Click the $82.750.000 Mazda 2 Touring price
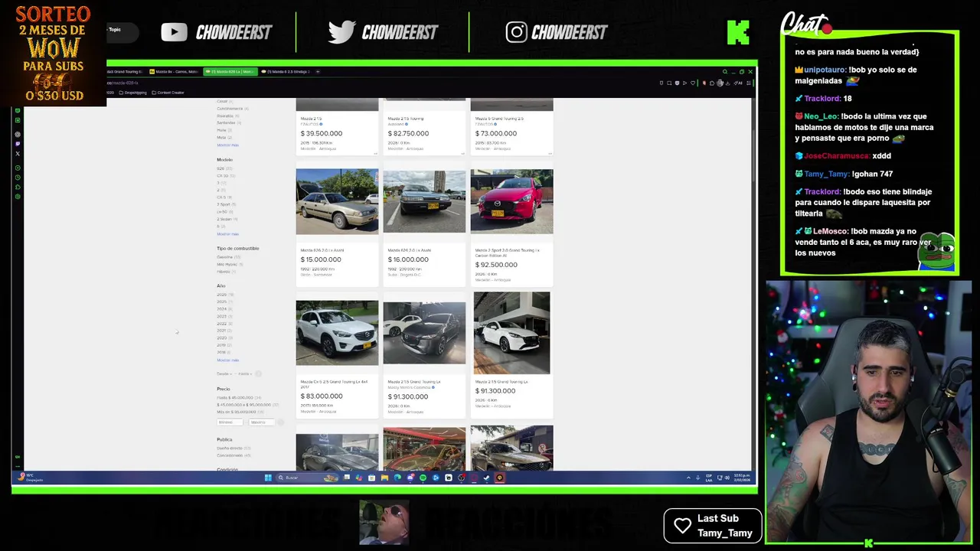Image resolution: width=980 pixels, height=551 pixels. click(409, 133)
